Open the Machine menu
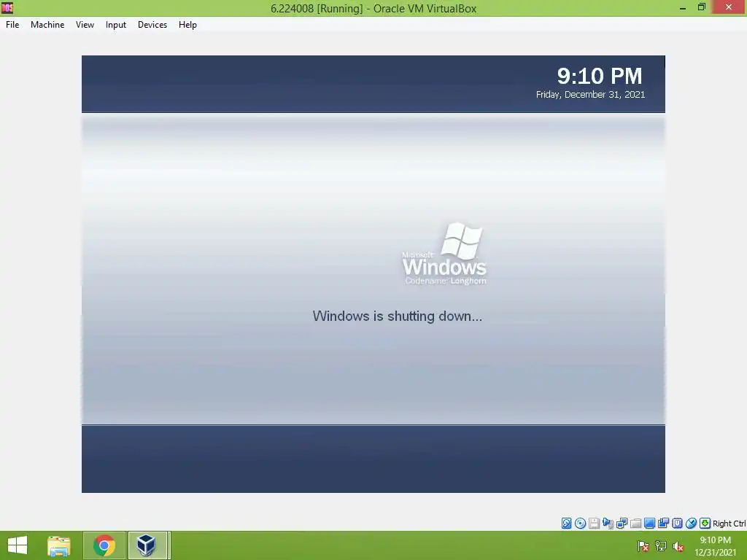 pyautogui.click(x=47, y=25)
